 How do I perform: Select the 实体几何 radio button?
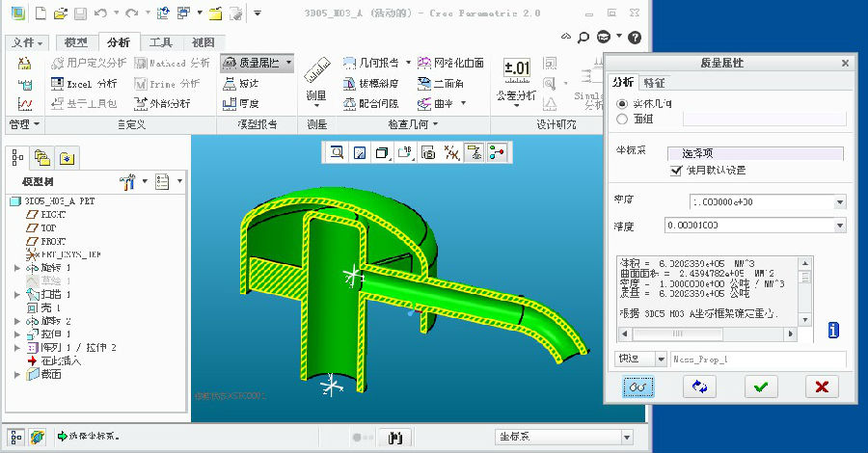tap(622, 103)
